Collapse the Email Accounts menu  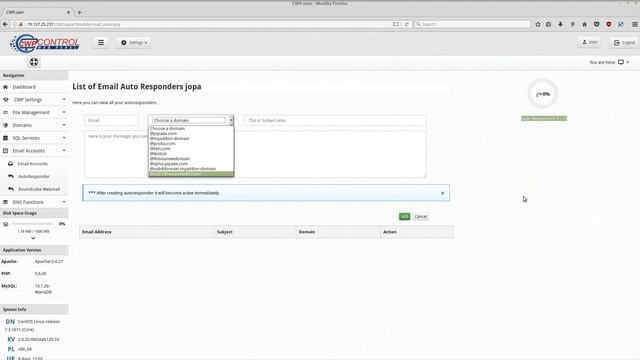(x=34, y=151)
